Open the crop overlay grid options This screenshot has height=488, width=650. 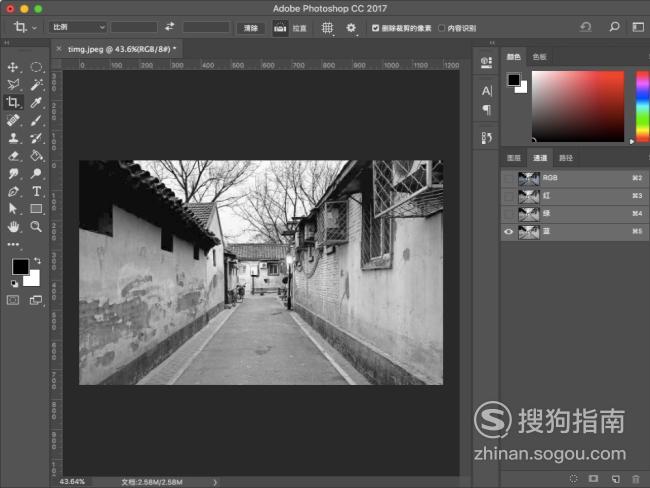pos(327,28)
